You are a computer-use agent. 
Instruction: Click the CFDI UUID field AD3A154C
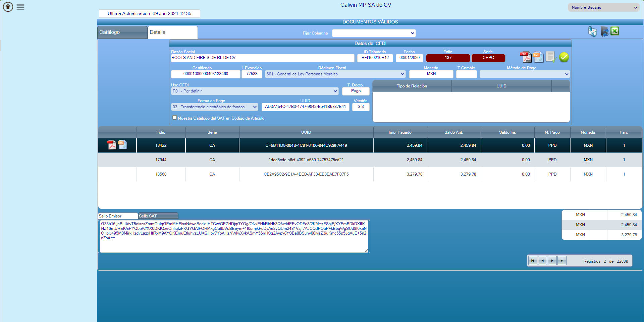pyautogui.click(x=306, y=107)
